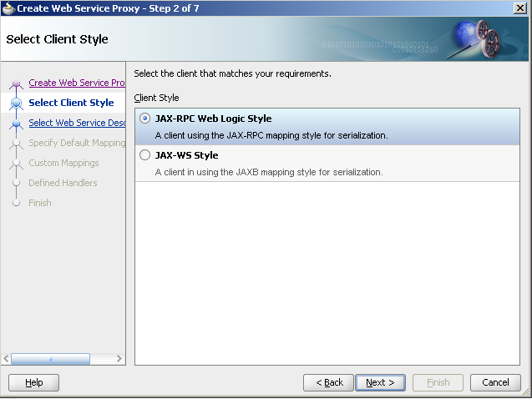Click the disabled 'Specify Default Mapping' step text
The width and height of the screenshot is (532, 399).
[77, 143]
